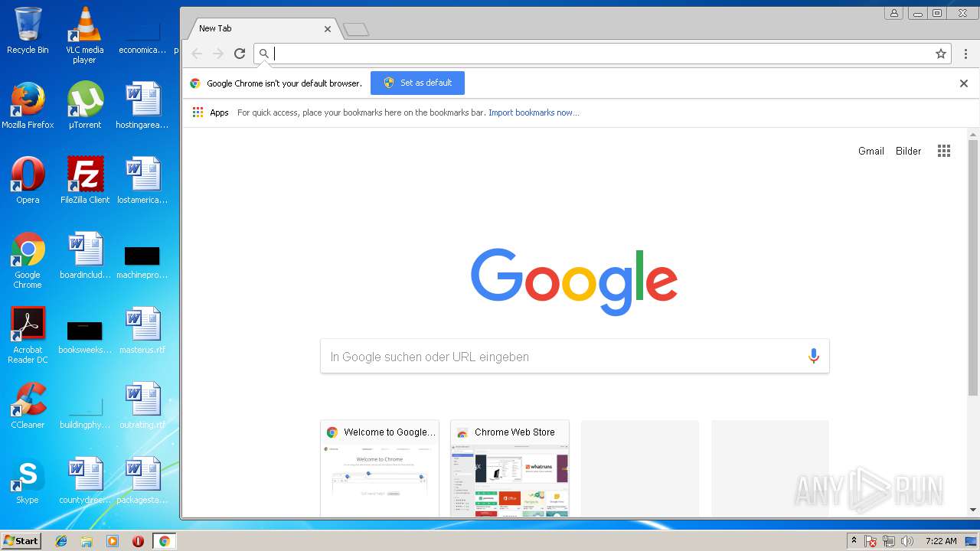Select the countydirec document icon
Image resolution: width=980 pixels, height=551 pixels.
click(85, 481)
